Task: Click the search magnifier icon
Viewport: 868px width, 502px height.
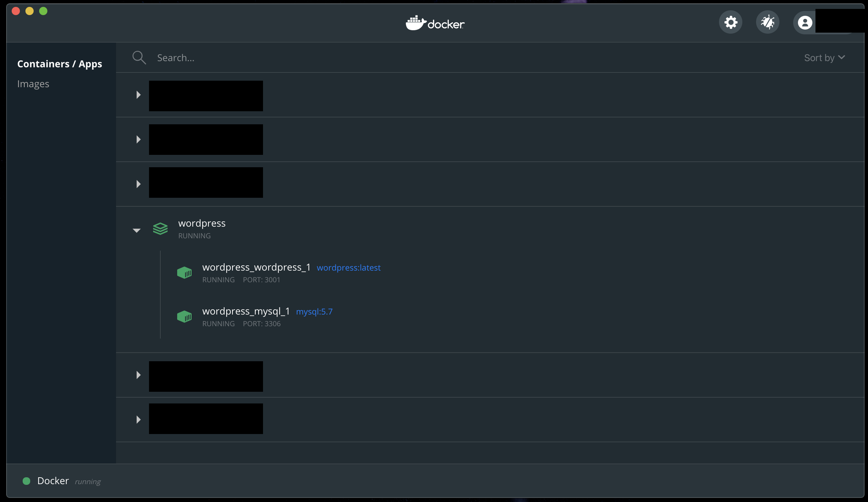Action: point(139,58)
